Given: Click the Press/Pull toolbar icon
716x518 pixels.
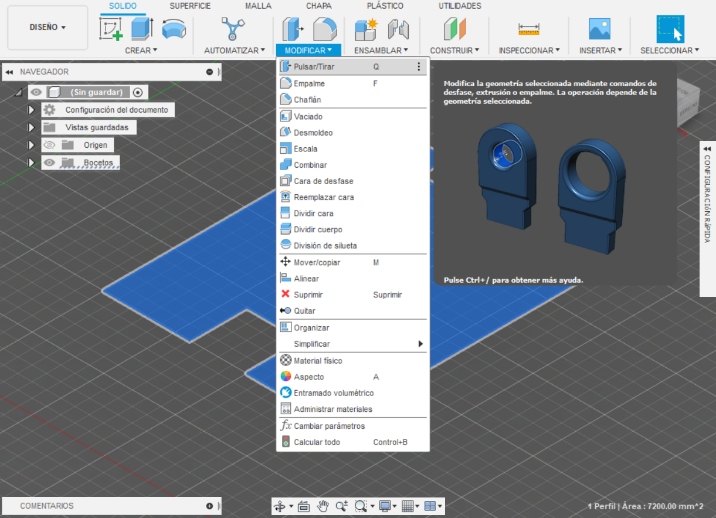Looking at the screenshot, I should (x=292, y=29).
